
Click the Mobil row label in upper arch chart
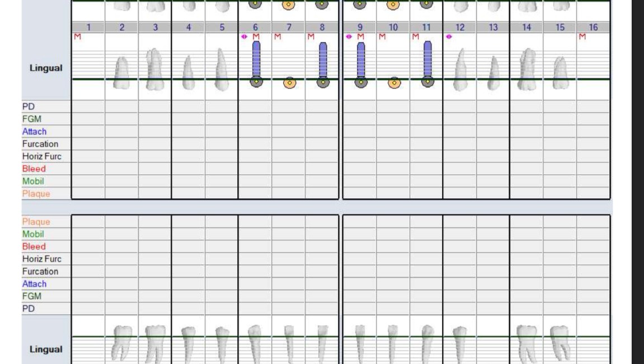[x=33, y=181]
